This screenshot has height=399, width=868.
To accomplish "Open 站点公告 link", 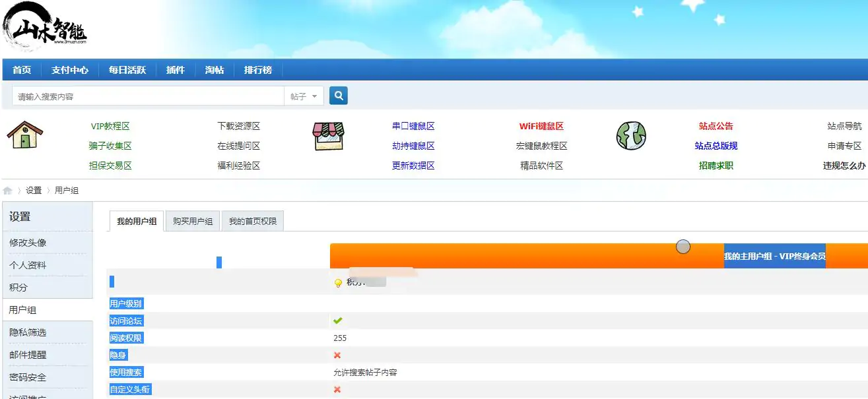I will 716,126.
